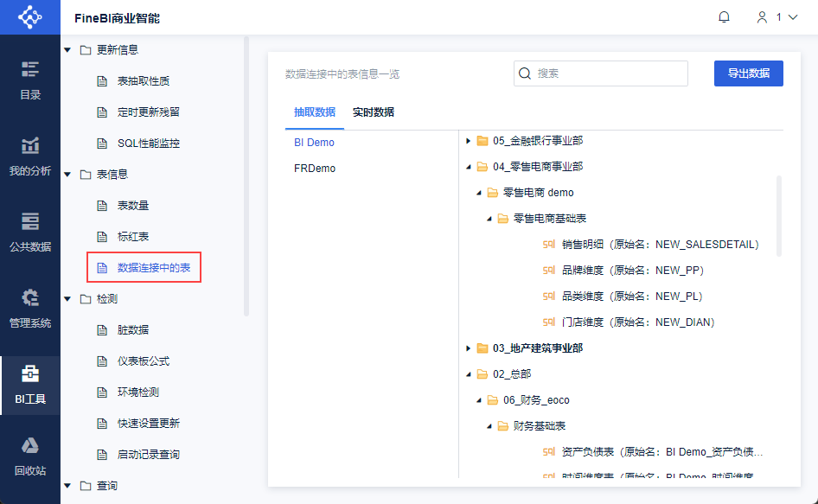Open the notification bell
This screenshot has height=504, width=818.
[x=725, y=17]
